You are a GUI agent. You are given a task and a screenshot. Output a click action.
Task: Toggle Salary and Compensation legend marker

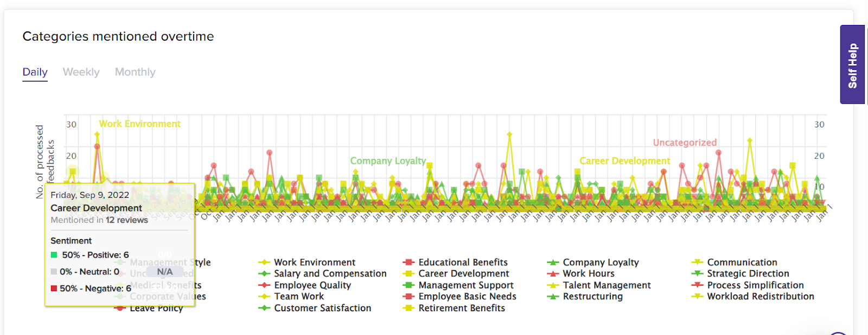tap(264, 274)
